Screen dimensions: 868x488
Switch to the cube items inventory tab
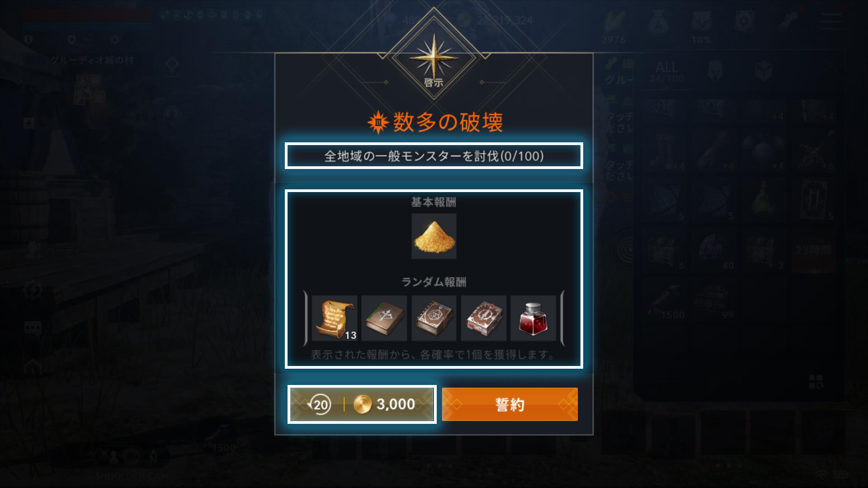764,71
